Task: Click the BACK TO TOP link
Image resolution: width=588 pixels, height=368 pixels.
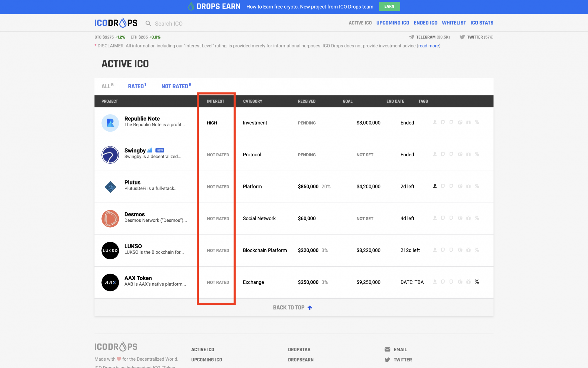Action: (293, 308)
